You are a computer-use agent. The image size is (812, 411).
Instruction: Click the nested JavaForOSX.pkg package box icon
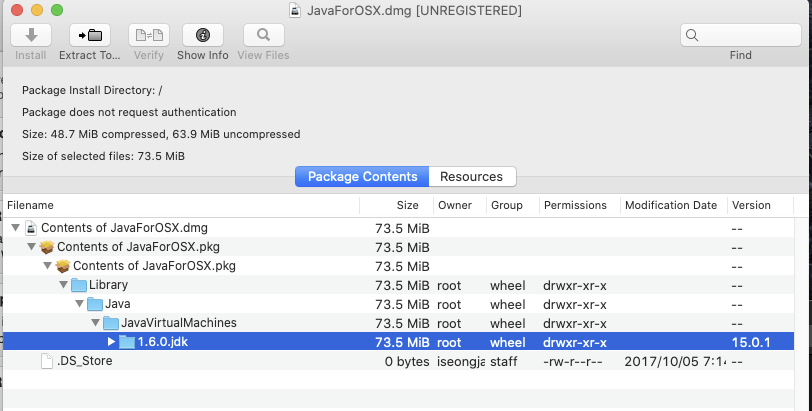(63, 266)
